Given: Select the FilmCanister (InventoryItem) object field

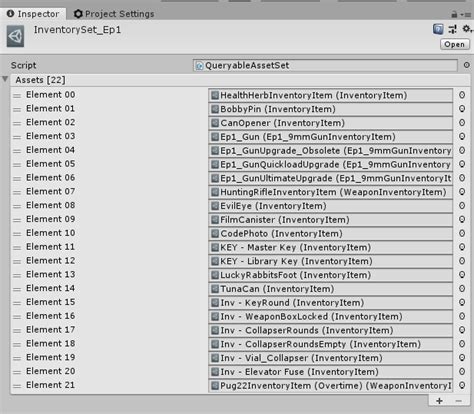Looking at the screenshot, I should click(x=331, y=220).
